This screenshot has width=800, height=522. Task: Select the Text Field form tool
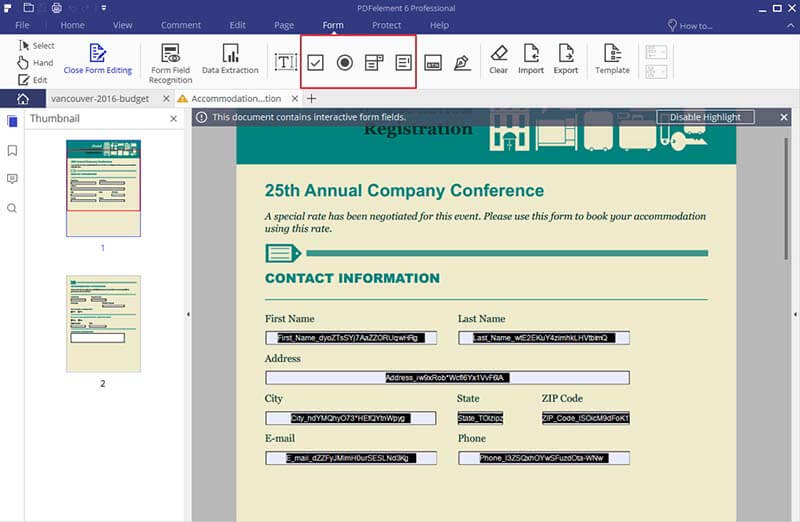286,62
